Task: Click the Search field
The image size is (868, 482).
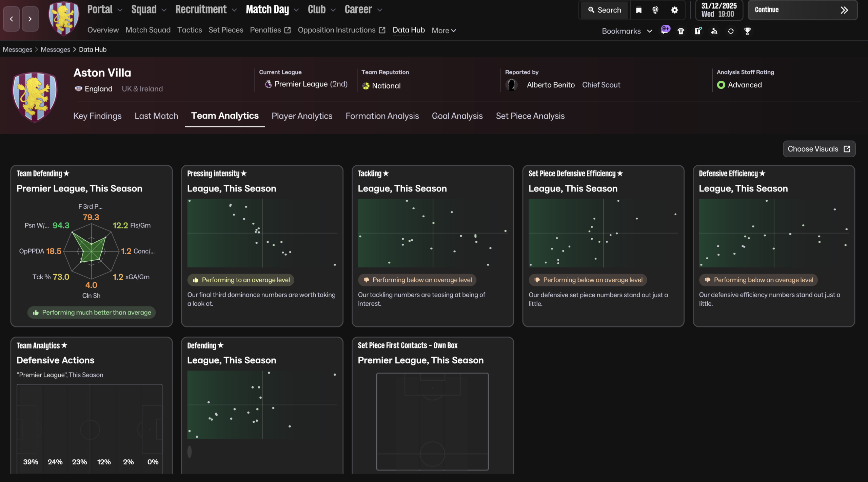Action: point(605,10)
